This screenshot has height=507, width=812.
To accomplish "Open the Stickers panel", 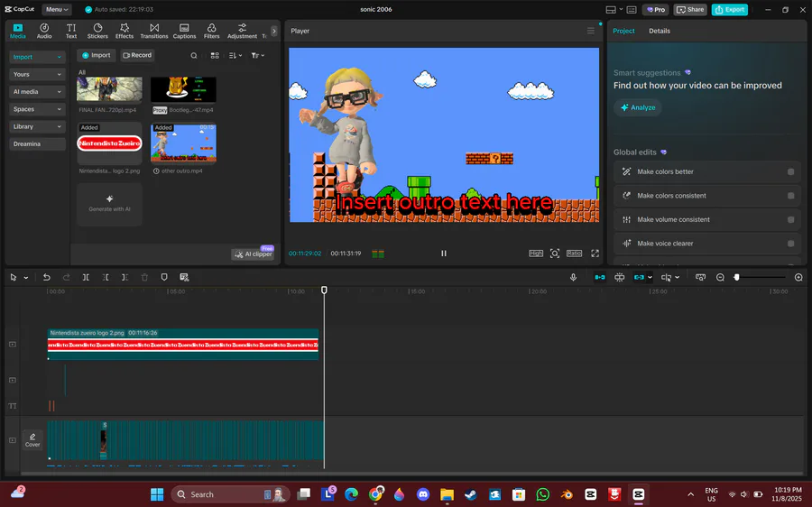I will (97, 32).
